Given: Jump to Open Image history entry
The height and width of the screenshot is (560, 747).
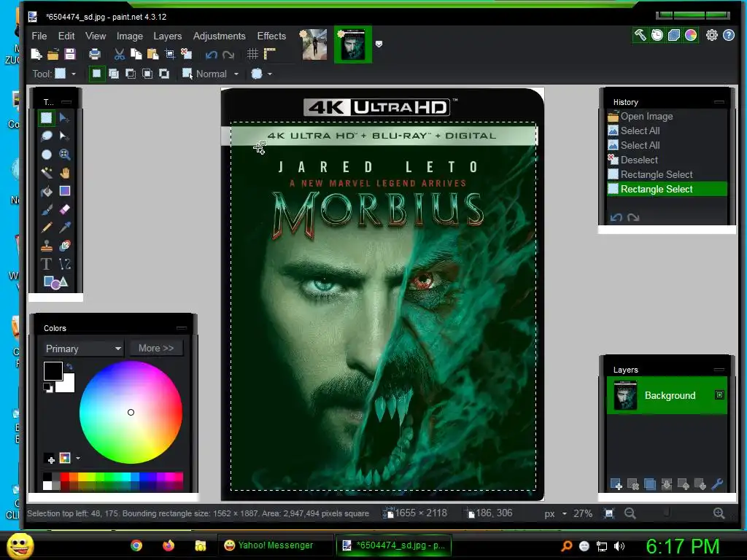Looking at the screenshot, I should click(667, 116).
